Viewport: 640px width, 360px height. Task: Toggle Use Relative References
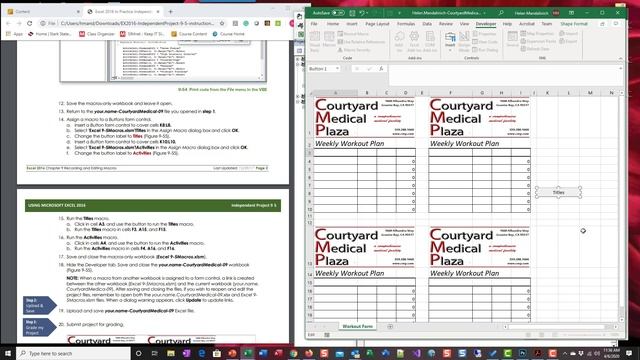(362, 42)
